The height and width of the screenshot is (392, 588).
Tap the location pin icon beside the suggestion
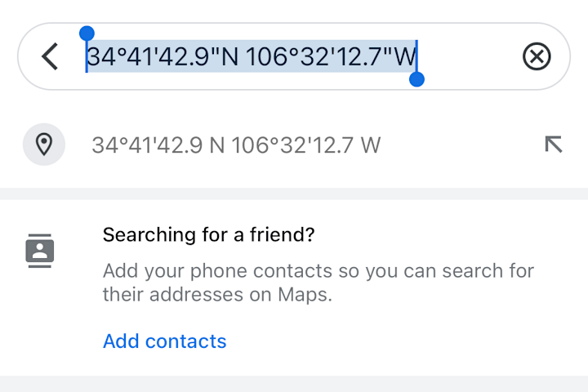coord(44,145)
